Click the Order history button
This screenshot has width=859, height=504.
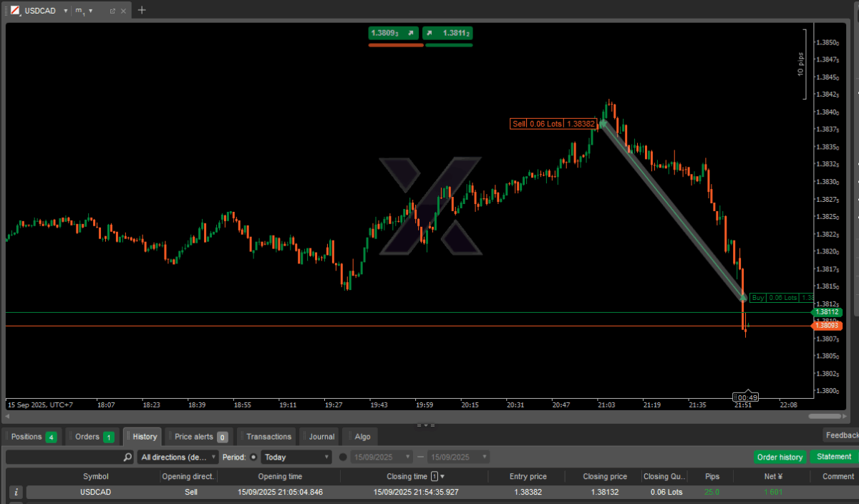click(780, 457)
